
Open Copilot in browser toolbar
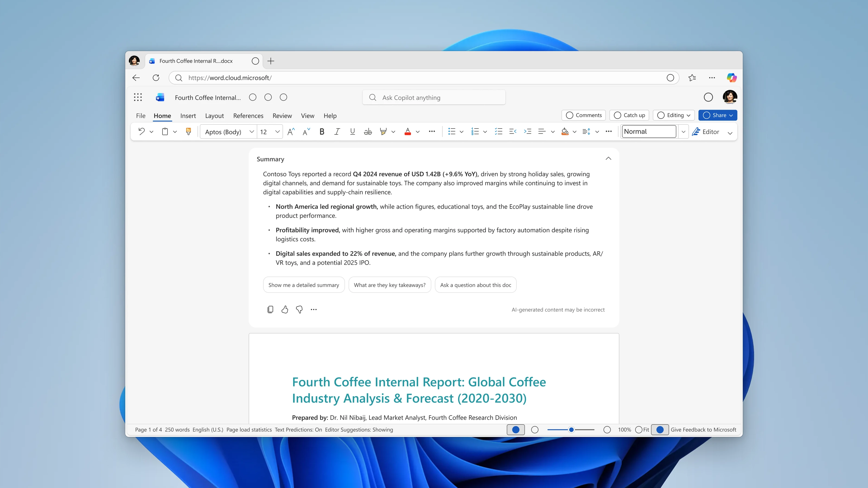(732, 78)
